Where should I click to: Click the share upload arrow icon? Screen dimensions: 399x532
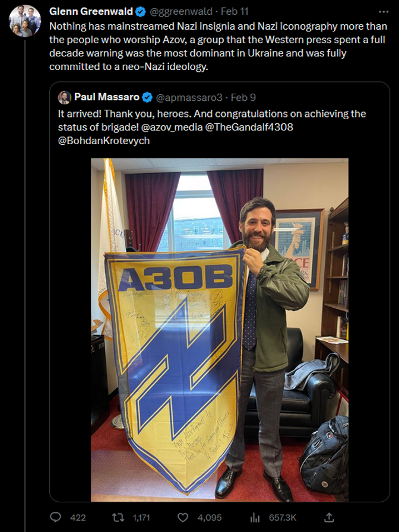(328, 517)
